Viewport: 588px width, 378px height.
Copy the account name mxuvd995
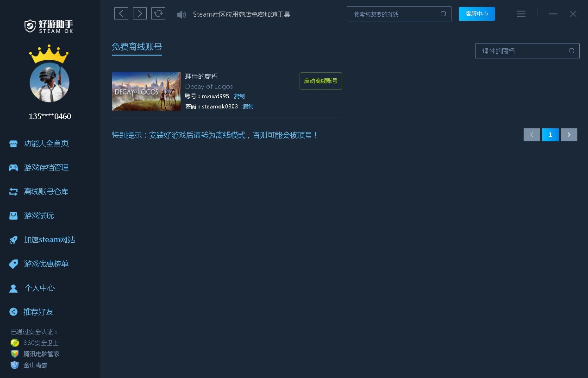click(x=239, y=96)
